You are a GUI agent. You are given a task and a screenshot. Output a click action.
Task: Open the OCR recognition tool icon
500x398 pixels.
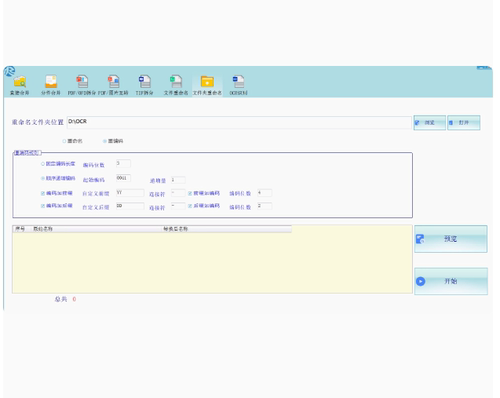[238, 85]
